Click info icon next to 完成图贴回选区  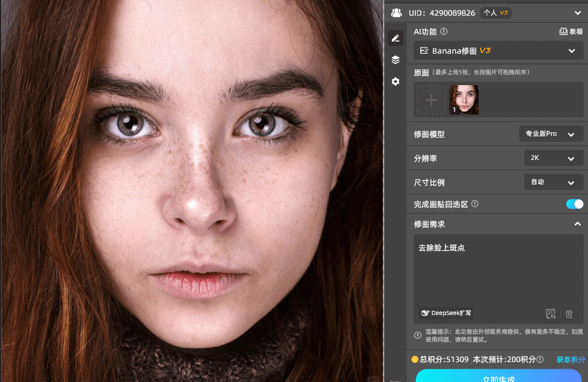click(x=475, y=204)
